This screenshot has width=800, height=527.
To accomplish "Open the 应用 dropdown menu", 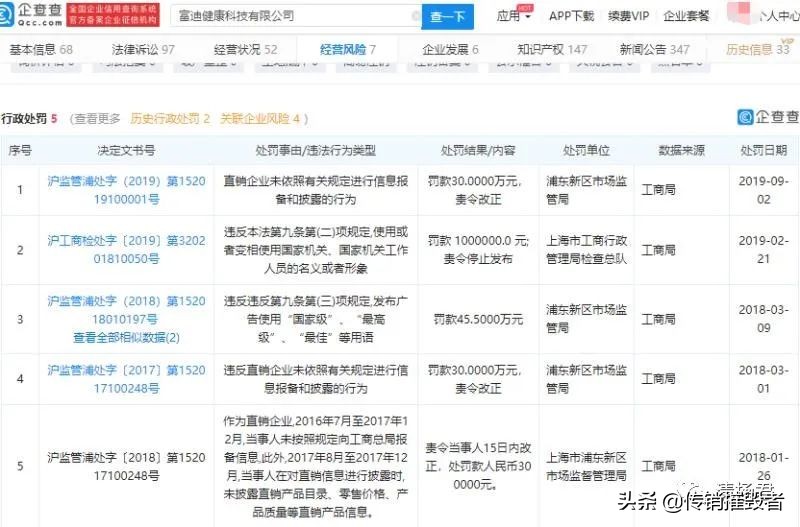I will pyautogui.click(x=514, y=16).
